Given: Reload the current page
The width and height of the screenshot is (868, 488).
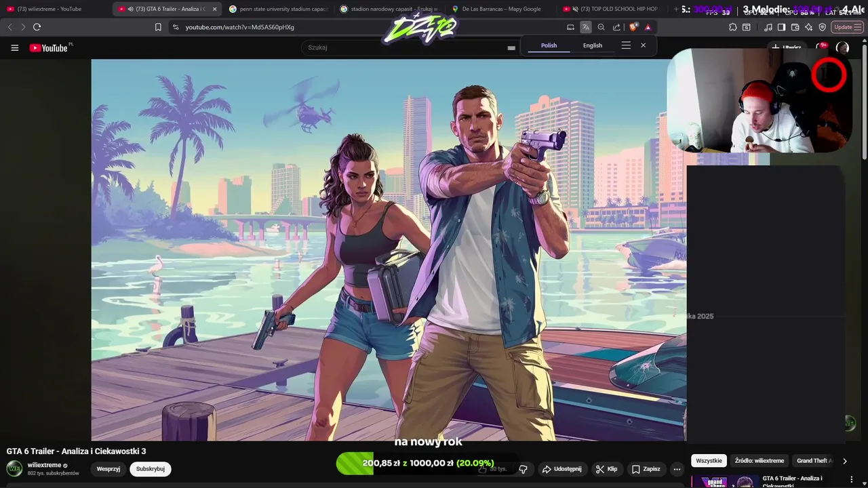Looking at the screenshot, I should click(x=37, y=27).
